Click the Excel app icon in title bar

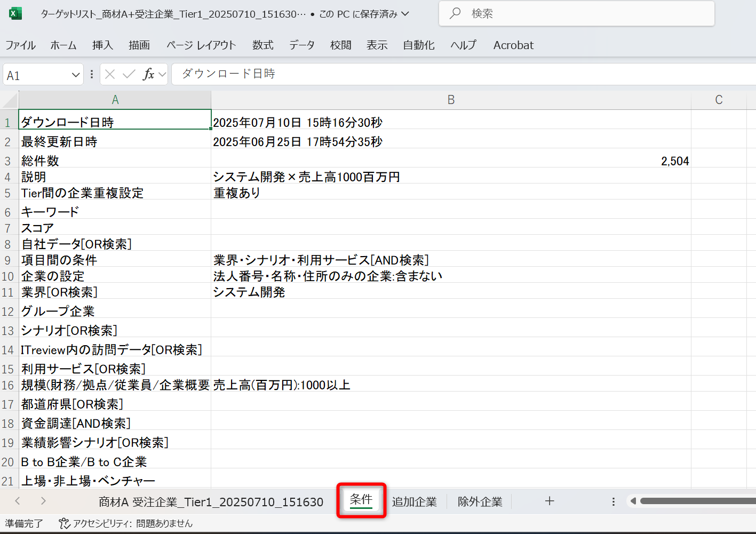[15, 13]
